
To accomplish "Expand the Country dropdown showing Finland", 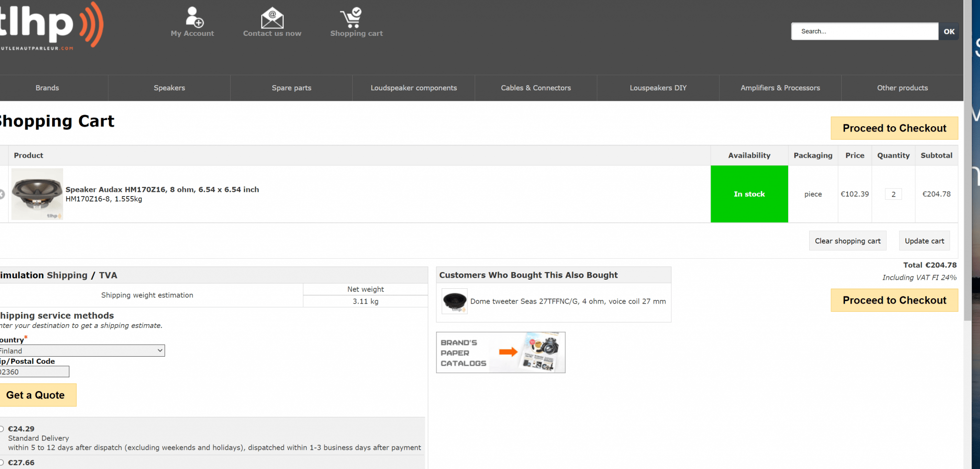I will point(82,350).
